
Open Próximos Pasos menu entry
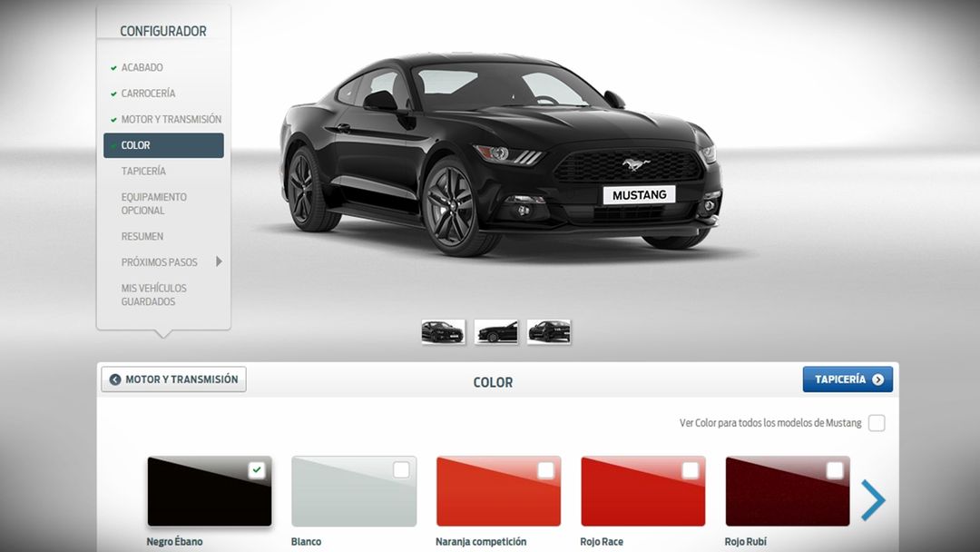[x=159, y=262]
